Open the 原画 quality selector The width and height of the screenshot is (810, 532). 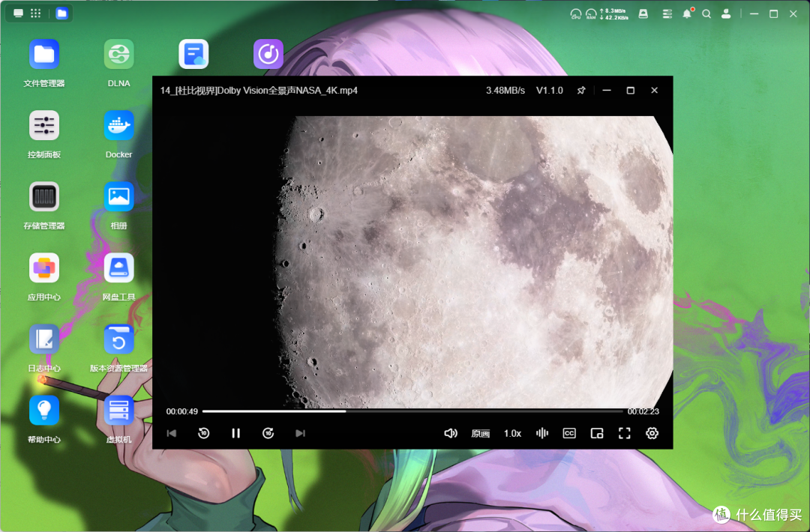(x=481, y=433)
